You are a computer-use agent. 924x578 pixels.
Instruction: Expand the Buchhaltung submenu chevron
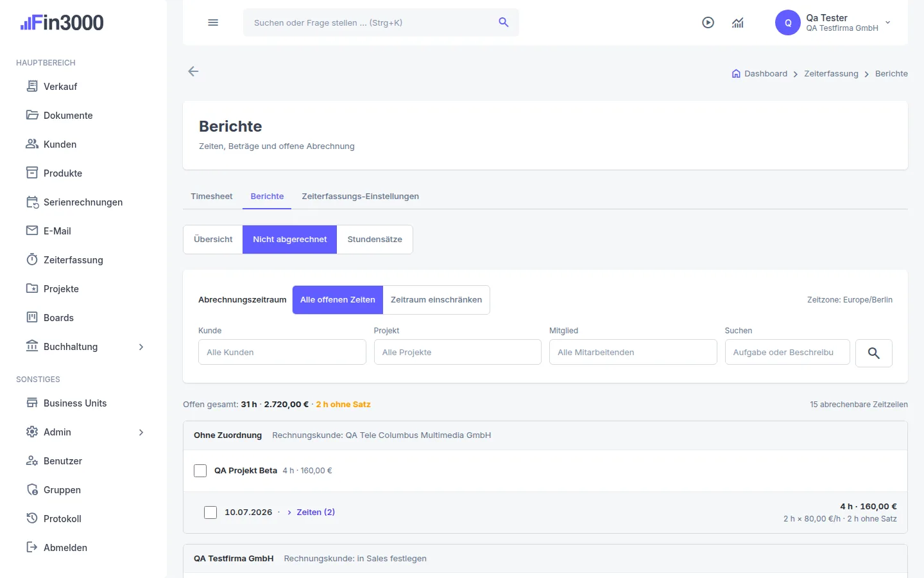point(141,347)
